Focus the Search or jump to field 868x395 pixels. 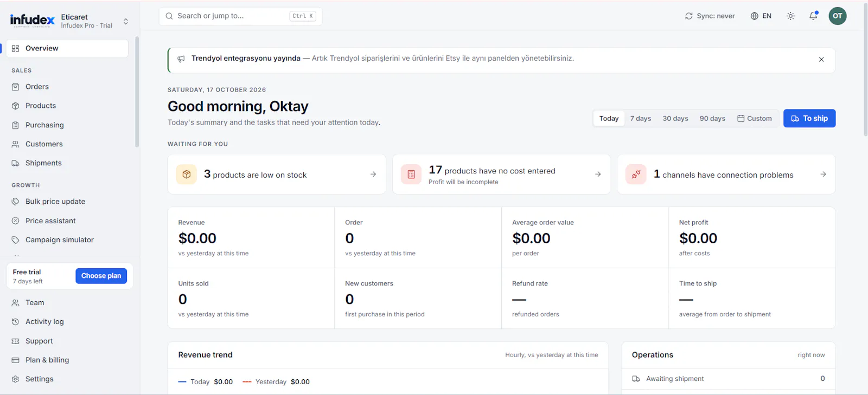click(240, 16)
